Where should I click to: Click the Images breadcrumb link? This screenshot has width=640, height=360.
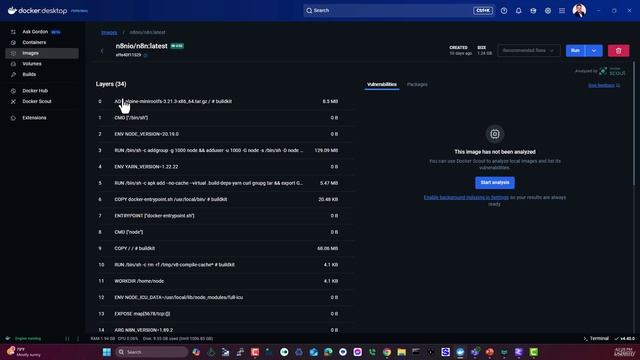click(x=109, y=33)
